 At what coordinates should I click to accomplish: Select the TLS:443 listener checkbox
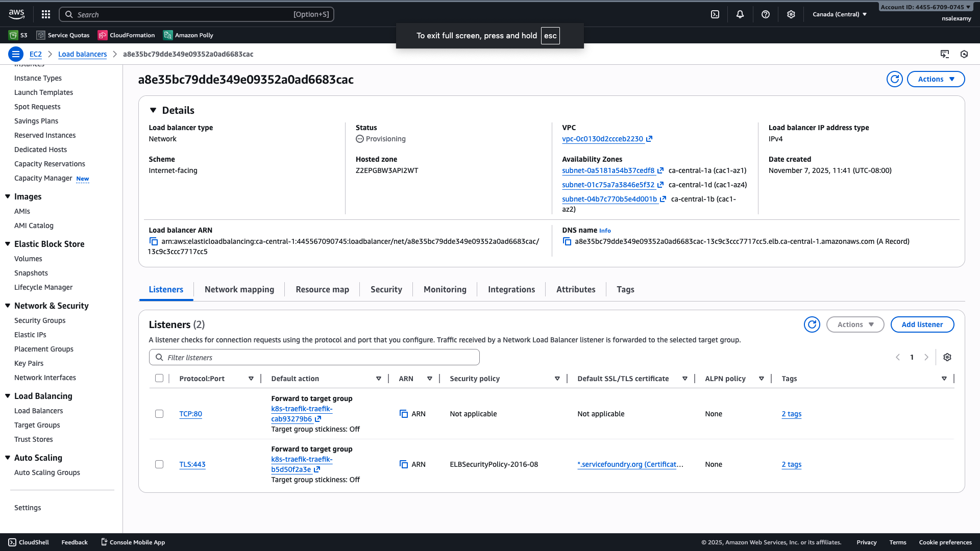[x=159, y=464]
